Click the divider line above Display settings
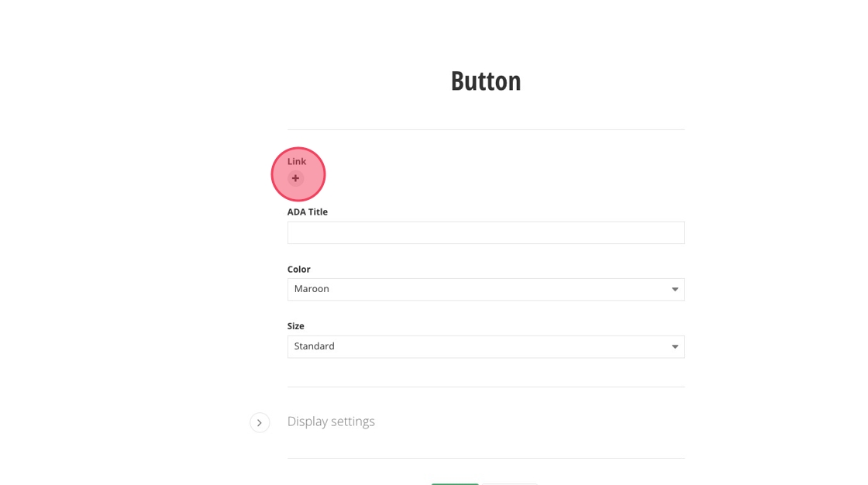The height and width of the screenshot is (485, 868). [486, 387]
